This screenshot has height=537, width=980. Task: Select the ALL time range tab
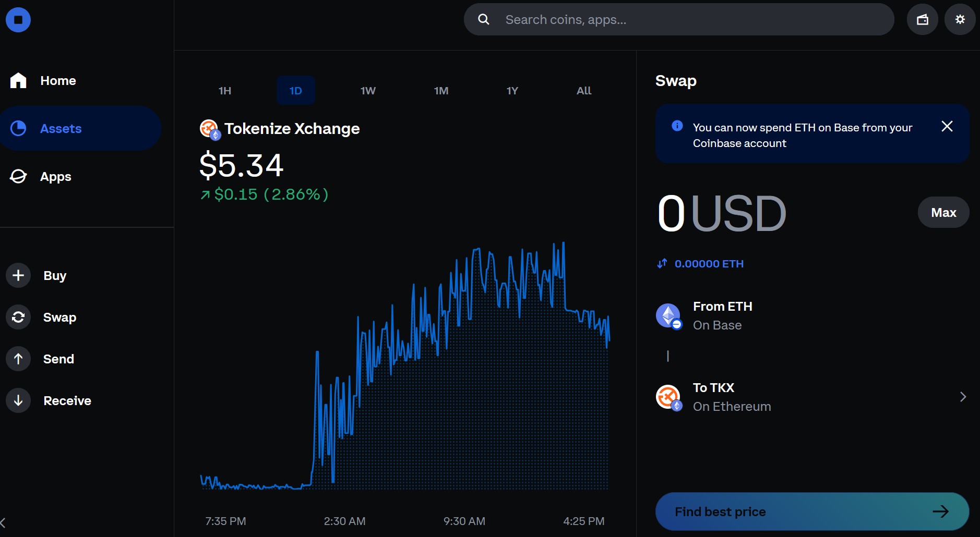pos(584,91)
